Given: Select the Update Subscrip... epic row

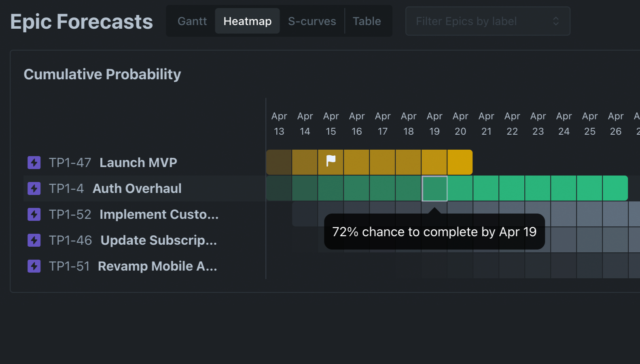Looking at the screenshot, I should tap(159, 240).
